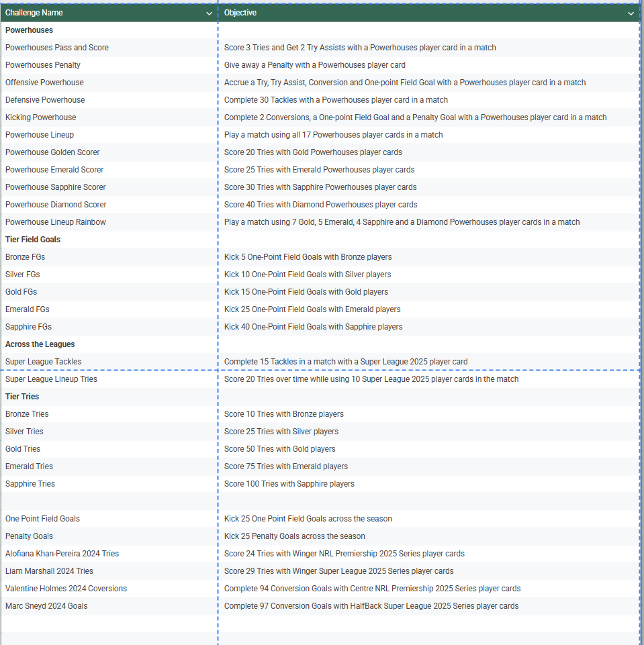This screenshot has height=645, width=644.
Task: Select the Sapphire Tries cell
Action: coord(30,484)
